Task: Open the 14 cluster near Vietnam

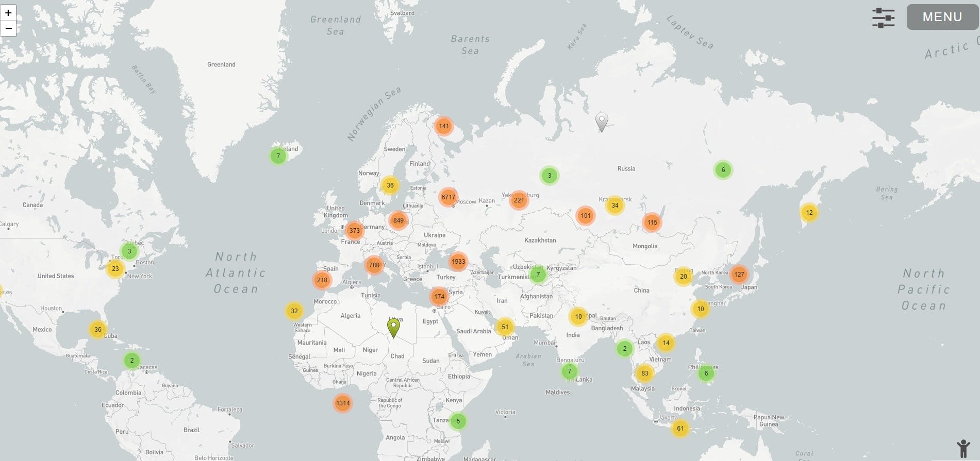Action: (666, 343)
